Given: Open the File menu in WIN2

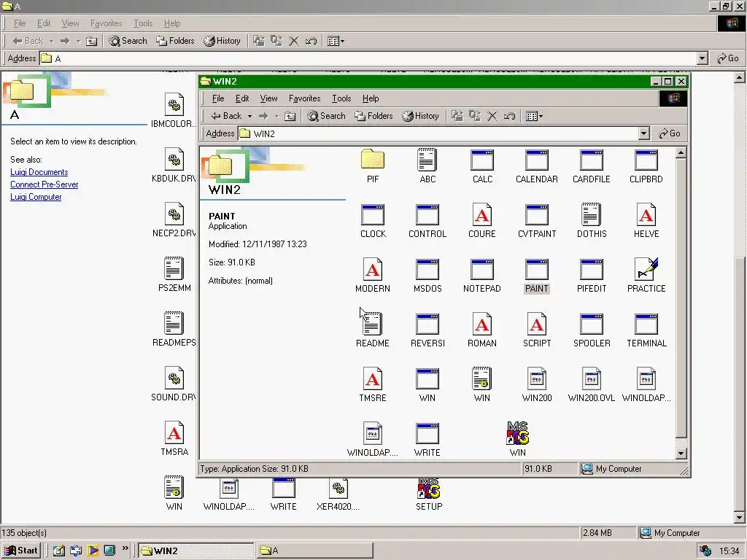Looking at the screenshot, I should pos(218,98).
